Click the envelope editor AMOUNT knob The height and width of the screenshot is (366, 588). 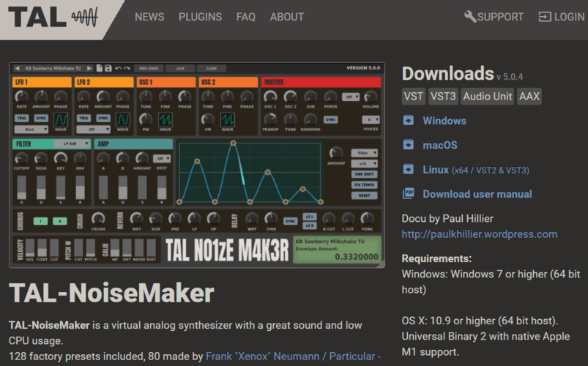(336, 153)
